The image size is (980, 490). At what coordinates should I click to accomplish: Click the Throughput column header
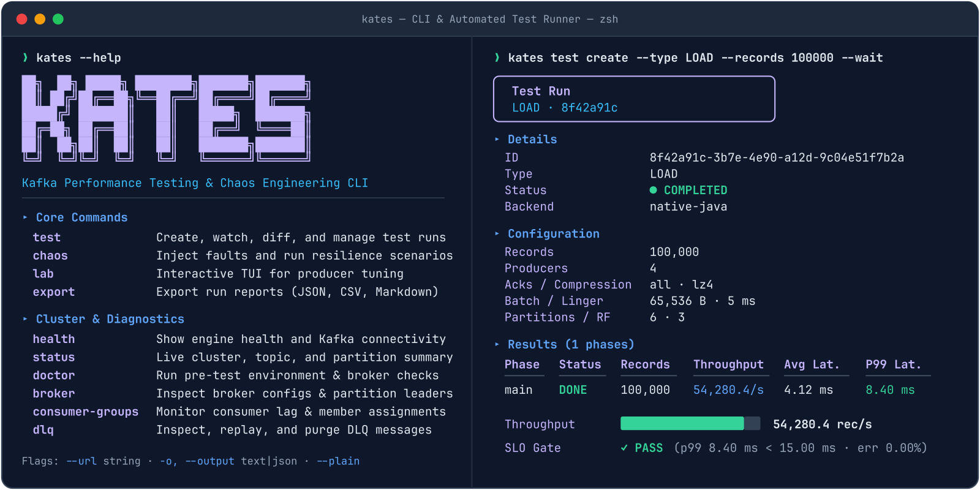tap(728, 364)
